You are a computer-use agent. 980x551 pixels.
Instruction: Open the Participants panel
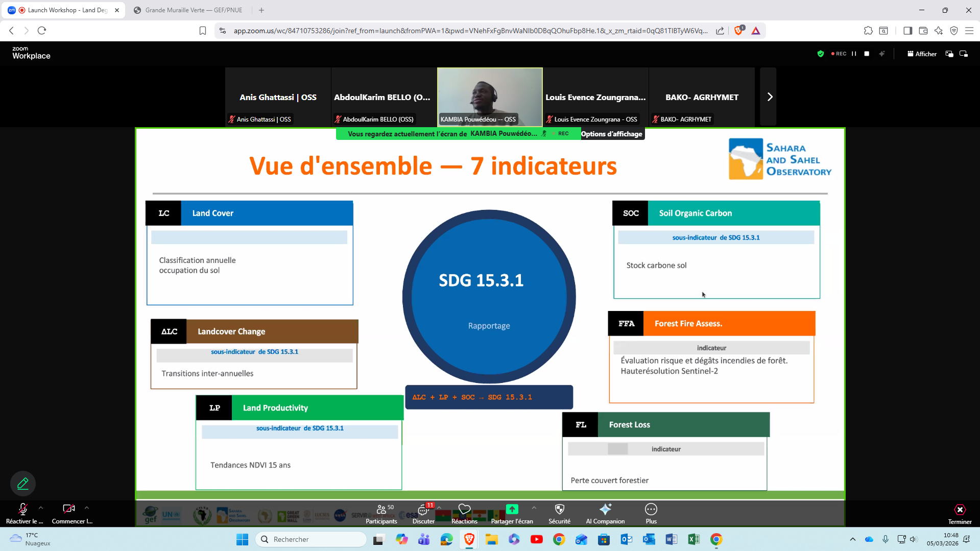tap(381, 513)
